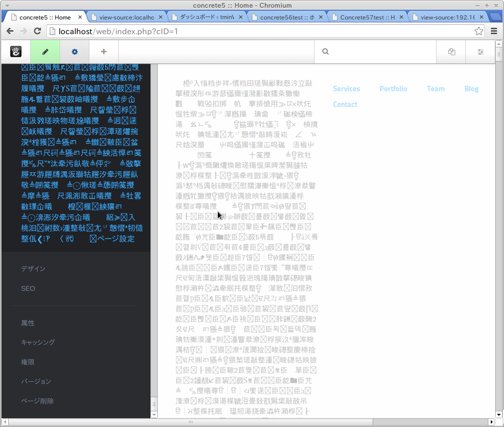Open the Portfolio navigation link
The width and height of the screenshot is (504, 427).
393,89
